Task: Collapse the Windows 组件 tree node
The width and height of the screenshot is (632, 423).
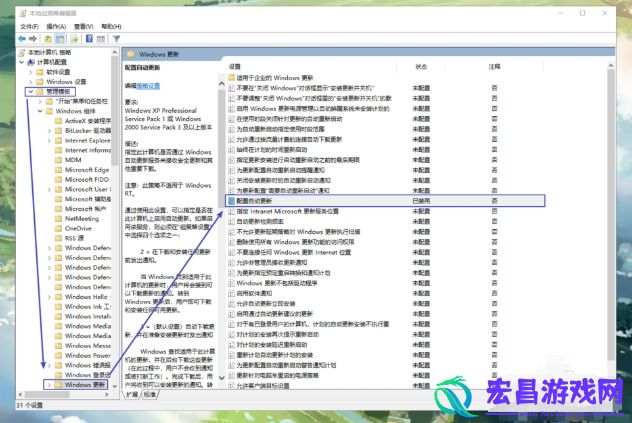Action: click(40, 111)
